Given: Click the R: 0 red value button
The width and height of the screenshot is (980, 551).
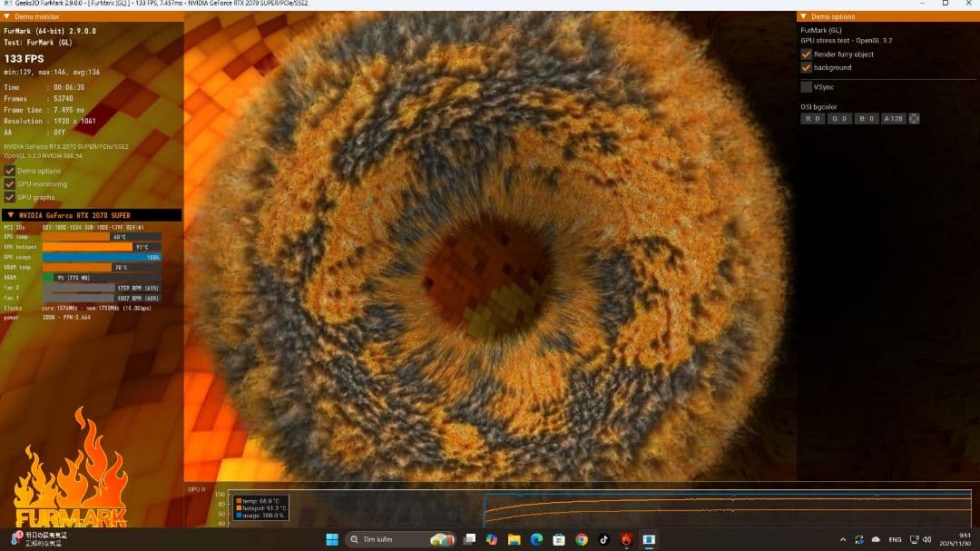Looking at the screenshot, I should pyautogui.click(x=811, y=118).
